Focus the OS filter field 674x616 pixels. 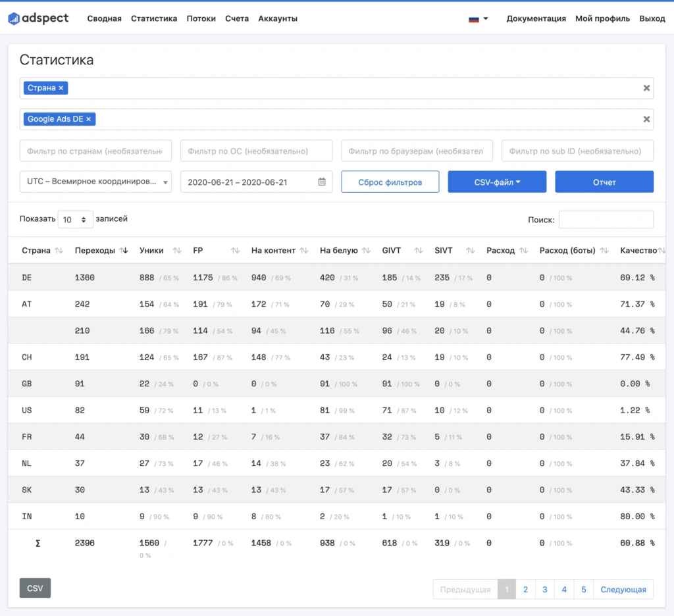[x=256, y=151]
